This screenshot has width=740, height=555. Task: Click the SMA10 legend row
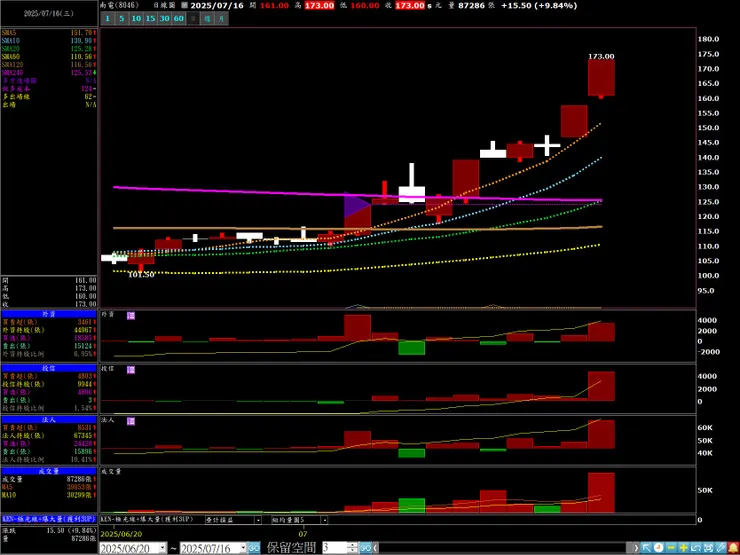click(49, 41)
